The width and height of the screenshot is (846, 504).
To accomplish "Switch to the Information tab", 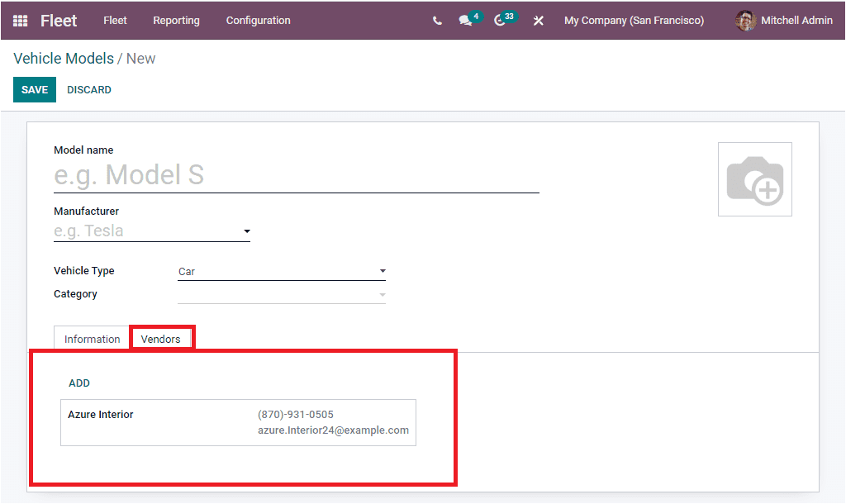I will tap(91, 339).
